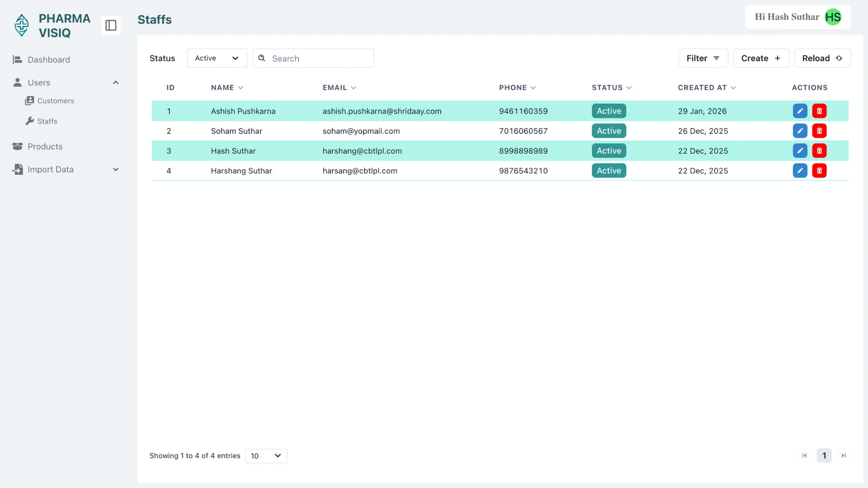Image resolution: width=868 pixels, height=488 pixels.
Task: Delete Soham Suthar with the trash icon
Action: tap(819, 131)
